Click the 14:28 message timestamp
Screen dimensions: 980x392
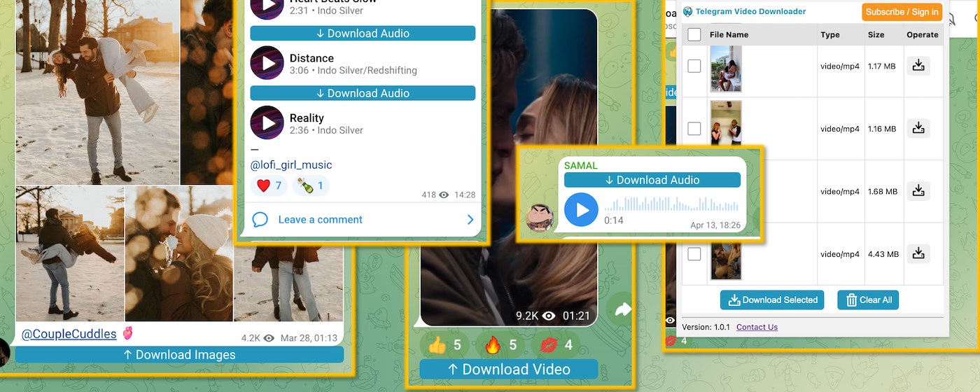pos(464,195)
